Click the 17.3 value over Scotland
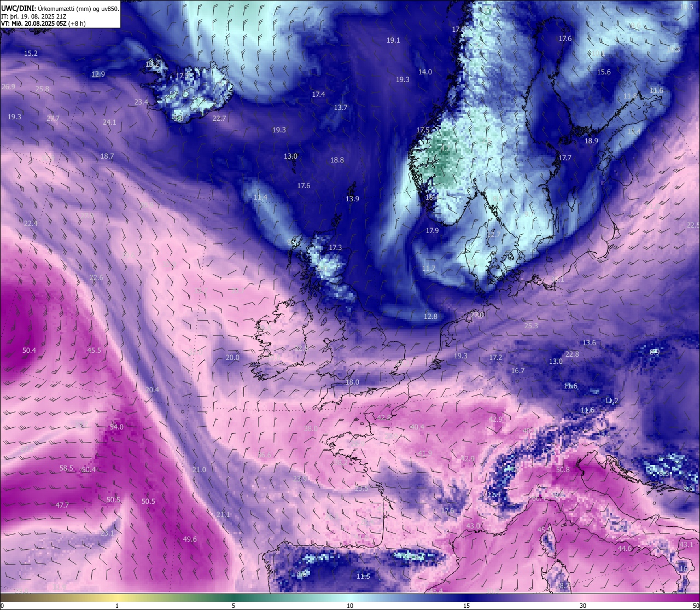The height and width of the screenshot is (610, 700). point(335,247)
